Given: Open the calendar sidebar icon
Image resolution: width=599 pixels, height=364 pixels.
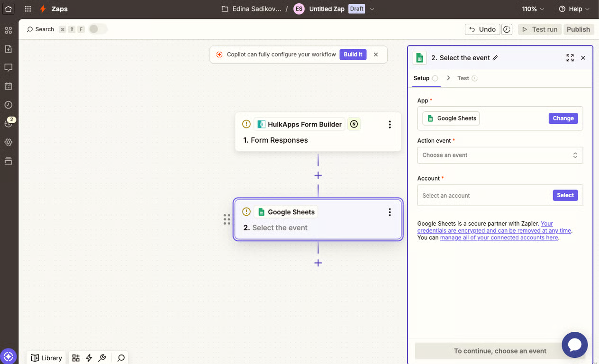Looking at the screenshot, I should [x=8, y=86].
